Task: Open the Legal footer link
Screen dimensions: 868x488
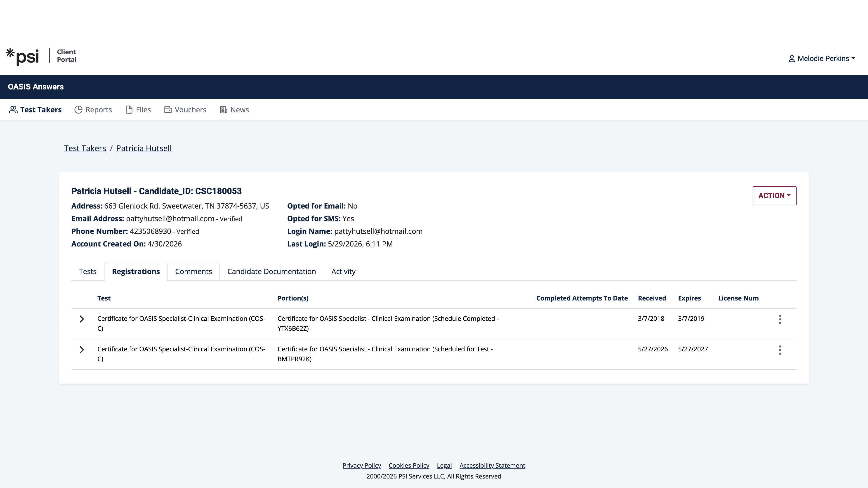Action: click(x=444, y=465)
